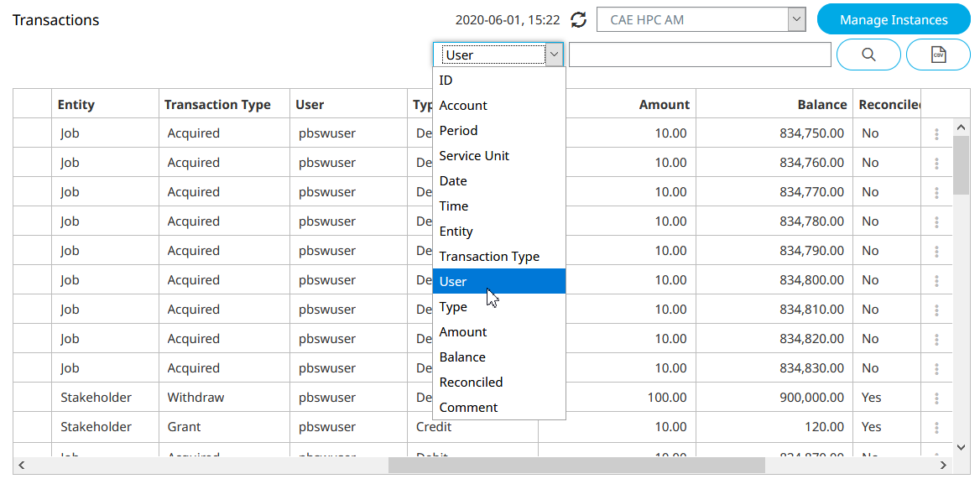Sort by the Amount column header
This screenshot has height=479, width=980.
(664, 105)
